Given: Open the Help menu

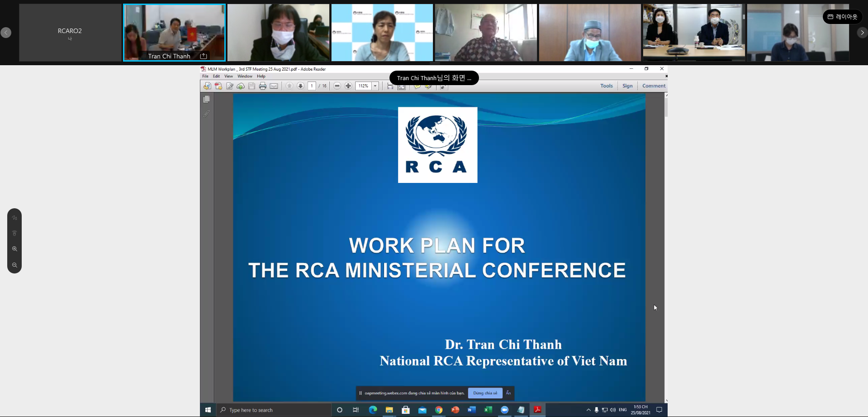Looking at the screenshot, I should (261, 76).
